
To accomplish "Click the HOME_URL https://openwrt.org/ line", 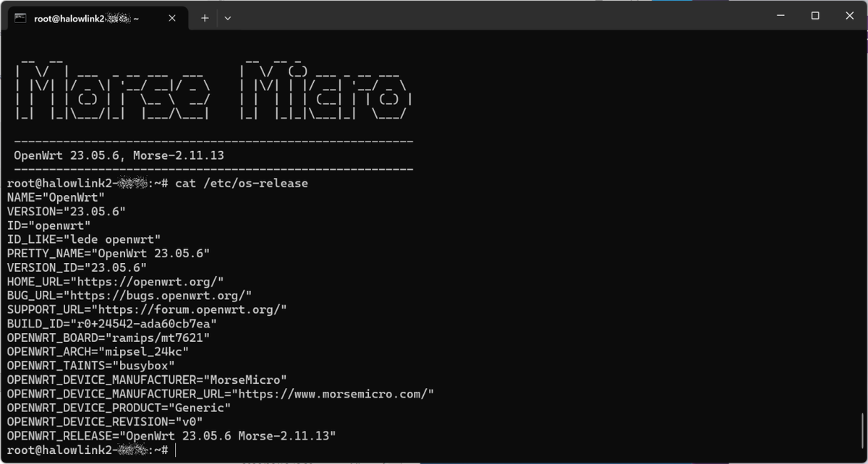I will [x=116, y=281].
